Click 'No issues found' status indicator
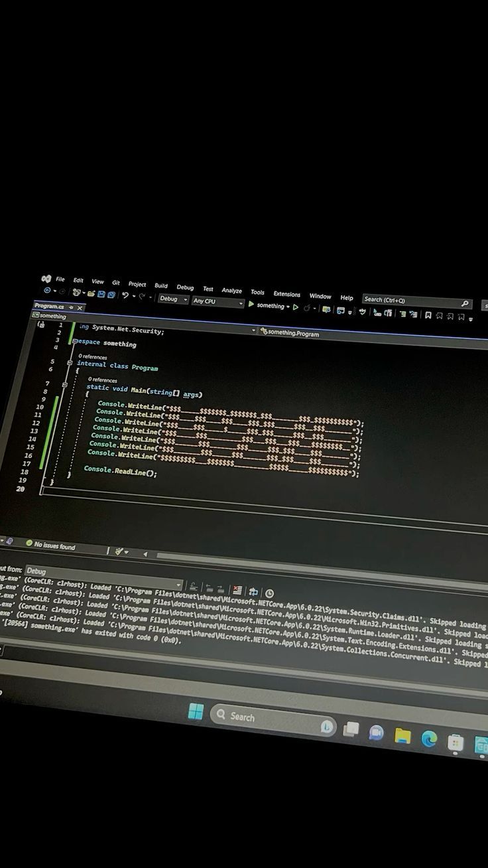This screenshot has width=488, height=868. pyautogui.click(x=50, y=545)
